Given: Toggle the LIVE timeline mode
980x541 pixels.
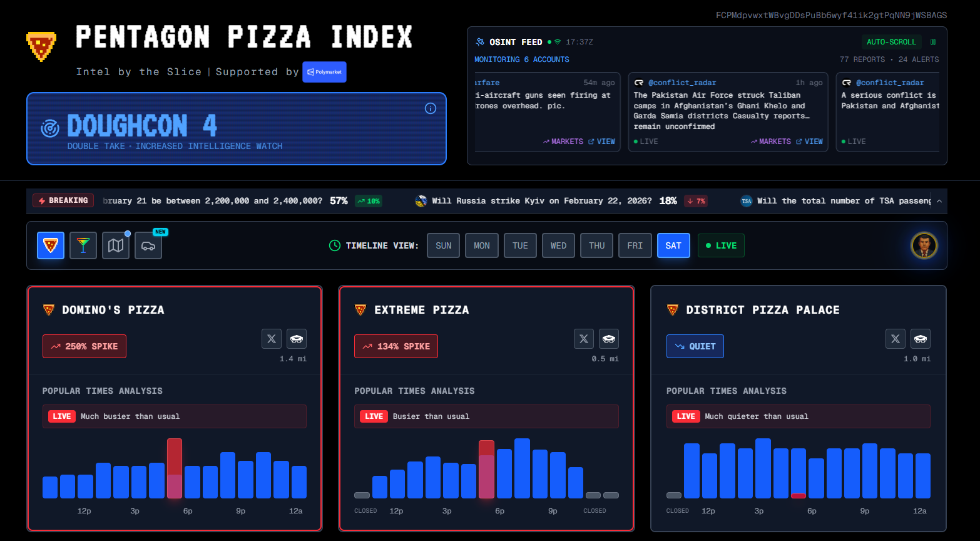Looking at the screenshot, I should click(x=721, y=245).
